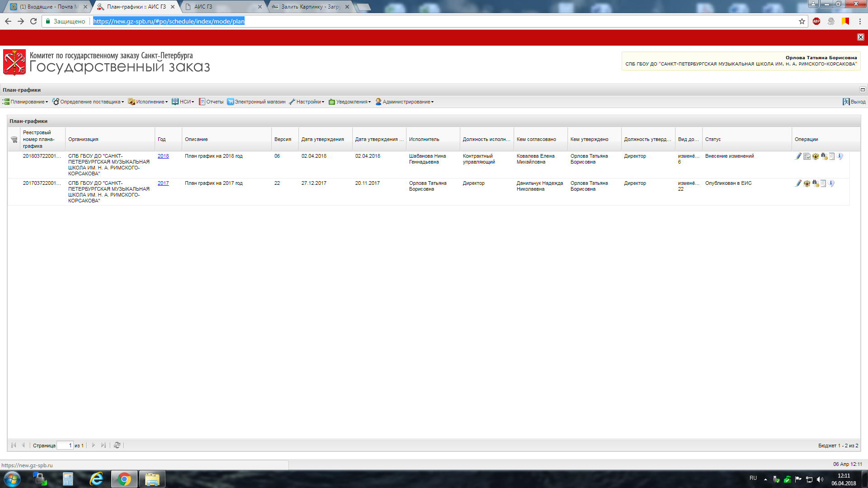
Task: Click info bubble icon in 2018 row
Action: pos(840,156)
